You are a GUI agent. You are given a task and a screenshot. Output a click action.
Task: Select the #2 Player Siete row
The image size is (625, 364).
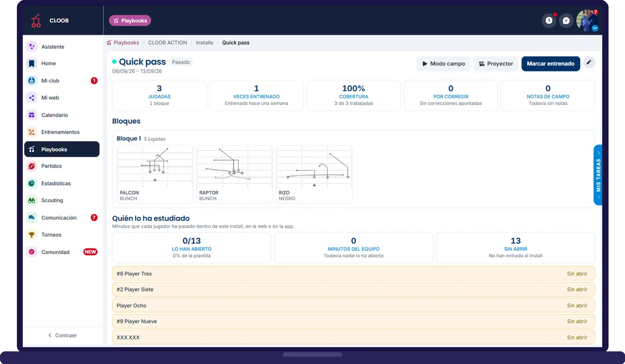tap(353, 289)
